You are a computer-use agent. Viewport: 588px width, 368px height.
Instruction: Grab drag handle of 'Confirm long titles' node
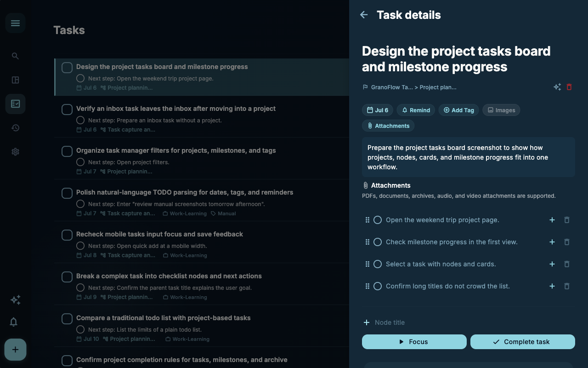tap(367, 286)
